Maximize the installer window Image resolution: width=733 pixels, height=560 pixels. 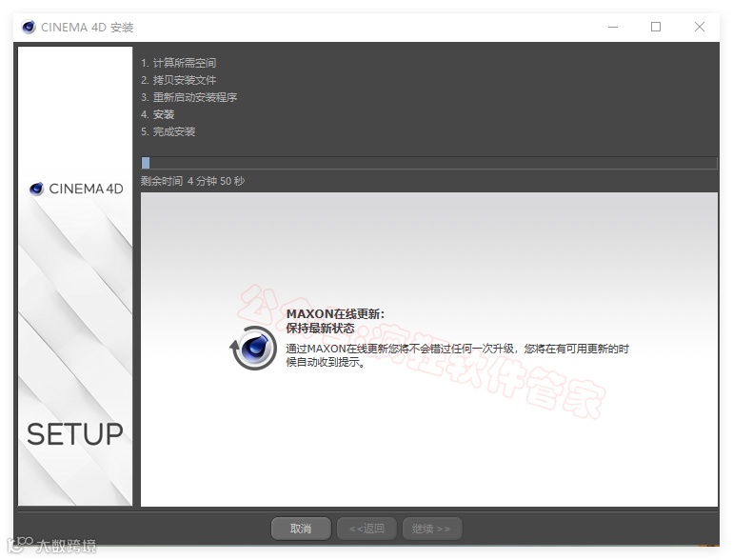656,27
